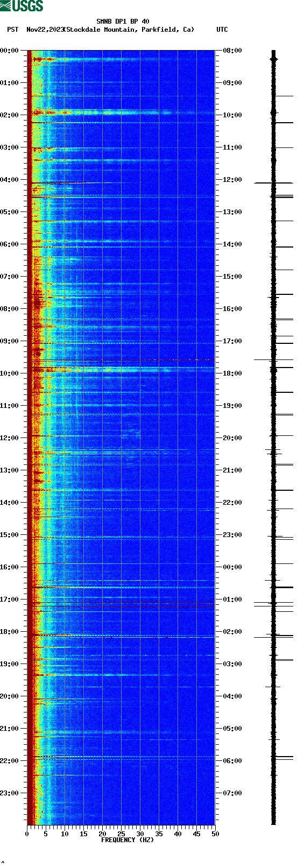Viewport: 297px width, 868px height.
Task: Click the 12:00 PST time label
Action: click(9, 438)
